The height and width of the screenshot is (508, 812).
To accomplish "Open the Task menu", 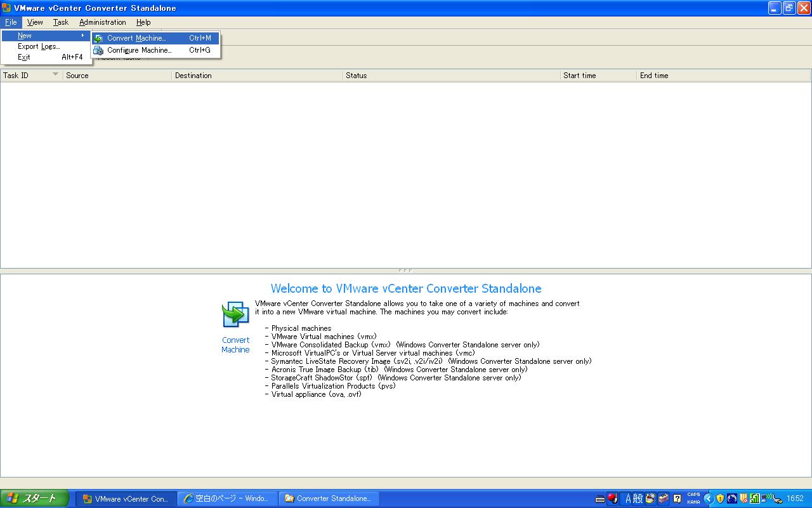I will (x=61, y=22).
